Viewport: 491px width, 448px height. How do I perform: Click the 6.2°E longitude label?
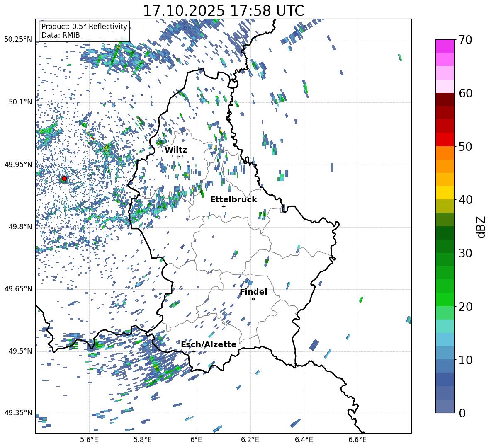pos(250,440)
